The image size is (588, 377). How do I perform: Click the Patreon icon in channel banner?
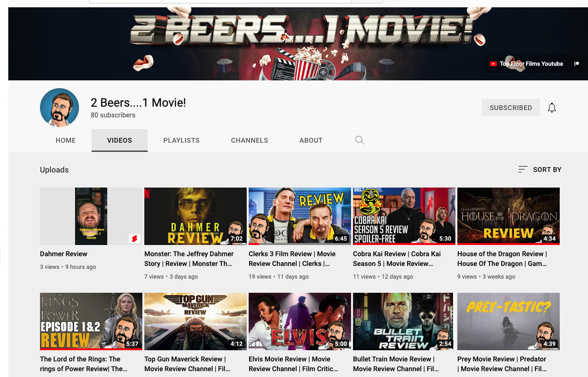point(577,64)
